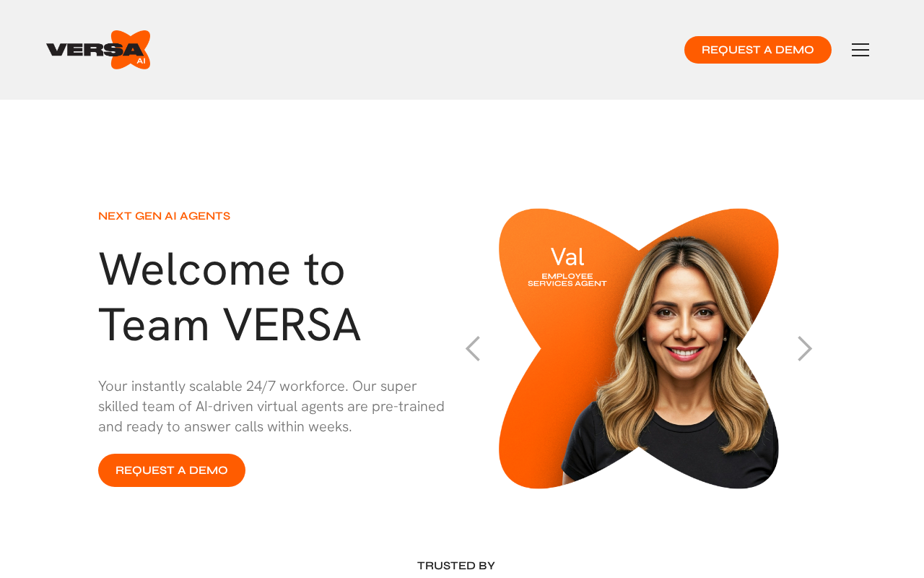Click the Welcome to heading line
924x578 pixels.
point(222,269)
